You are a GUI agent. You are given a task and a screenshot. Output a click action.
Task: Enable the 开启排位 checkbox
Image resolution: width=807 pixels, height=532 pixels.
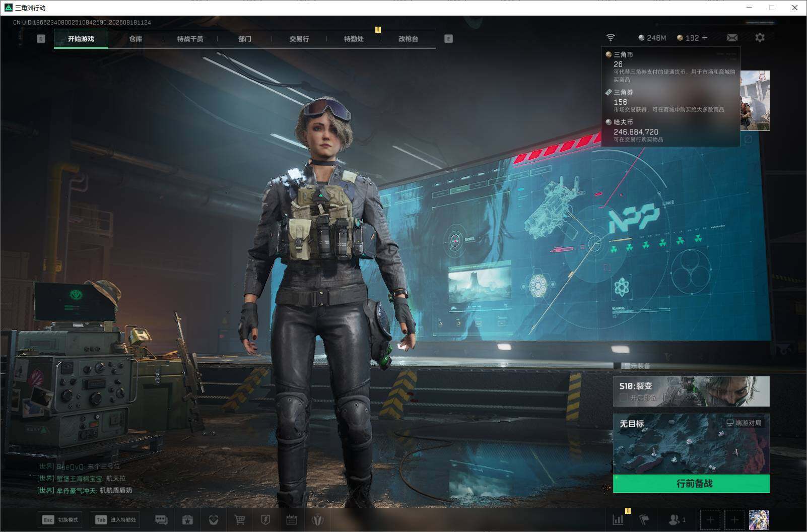point(624,398)
